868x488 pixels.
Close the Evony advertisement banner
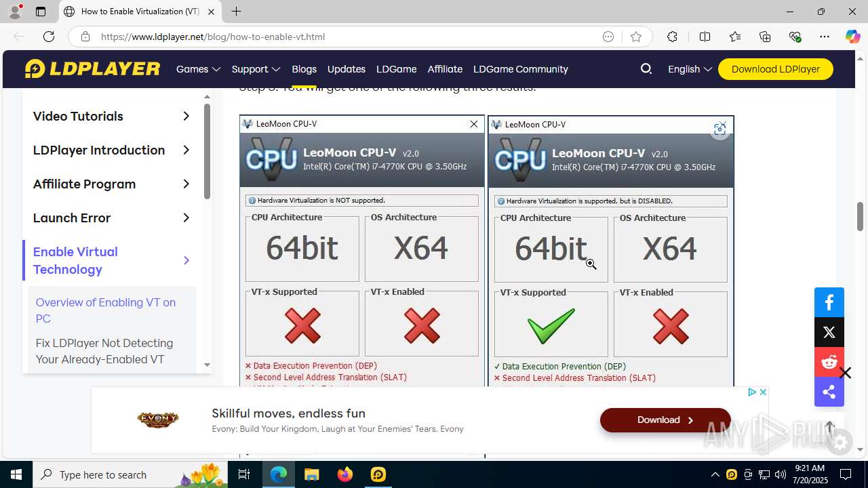[x=763, y=392]
